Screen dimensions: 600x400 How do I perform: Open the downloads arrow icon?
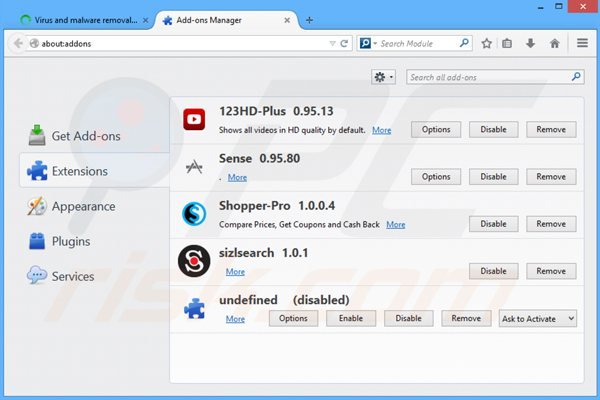pyautogui.click(x=530, y=43)
